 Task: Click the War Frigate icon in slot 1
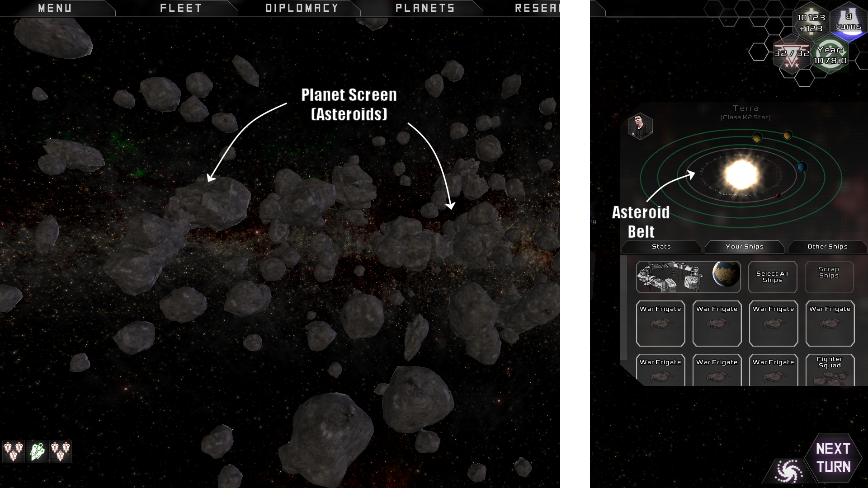pos(660,324)
